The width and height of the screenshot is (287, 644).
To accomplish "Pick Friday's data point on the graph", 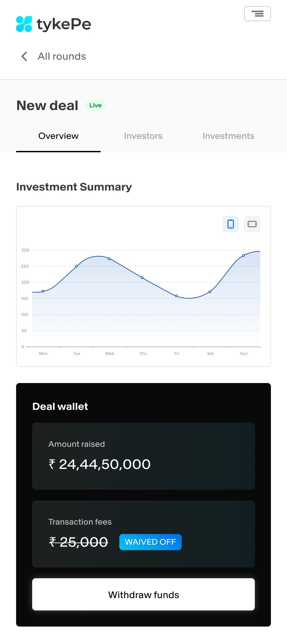I will (176, 296).
